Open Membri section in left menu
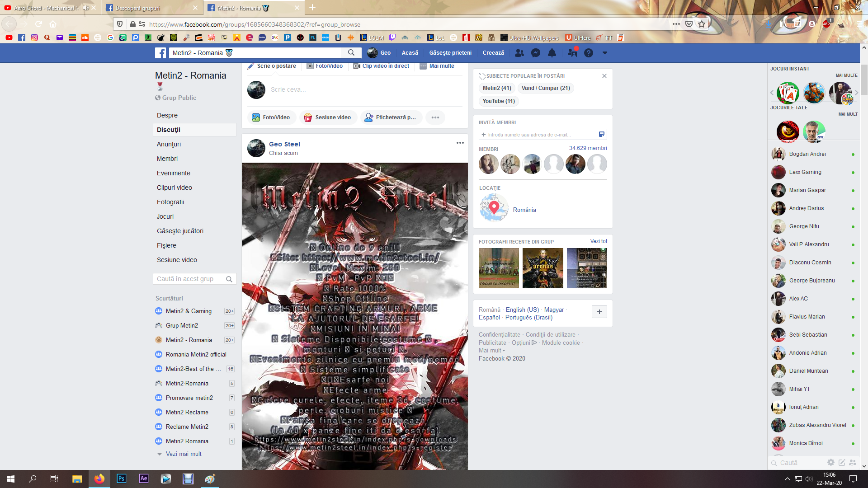Image resolution: width=868 pixels, height=488 pixels. click(167, 159)
